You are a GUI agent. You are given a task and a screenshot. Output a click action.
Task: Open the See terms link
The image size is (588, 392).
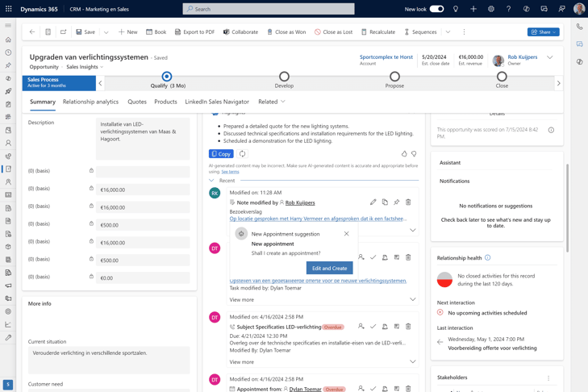pos(230,172)
